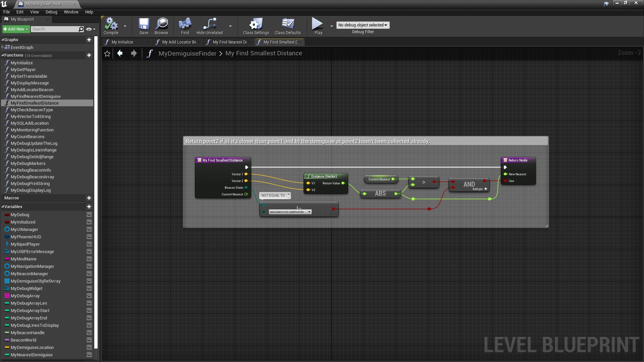Switch to My Add Locator Beacon tab
644x362 pixels.
tap(178, 42)
